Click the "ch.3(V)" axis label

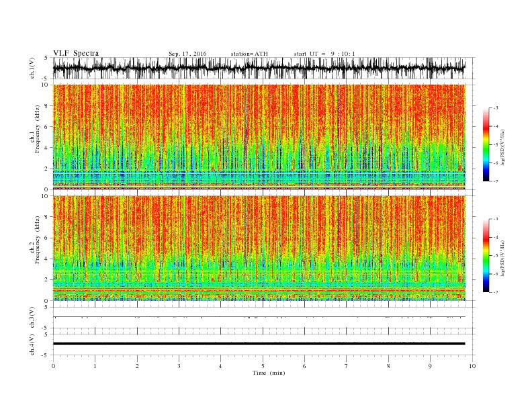tap(32, 318)
